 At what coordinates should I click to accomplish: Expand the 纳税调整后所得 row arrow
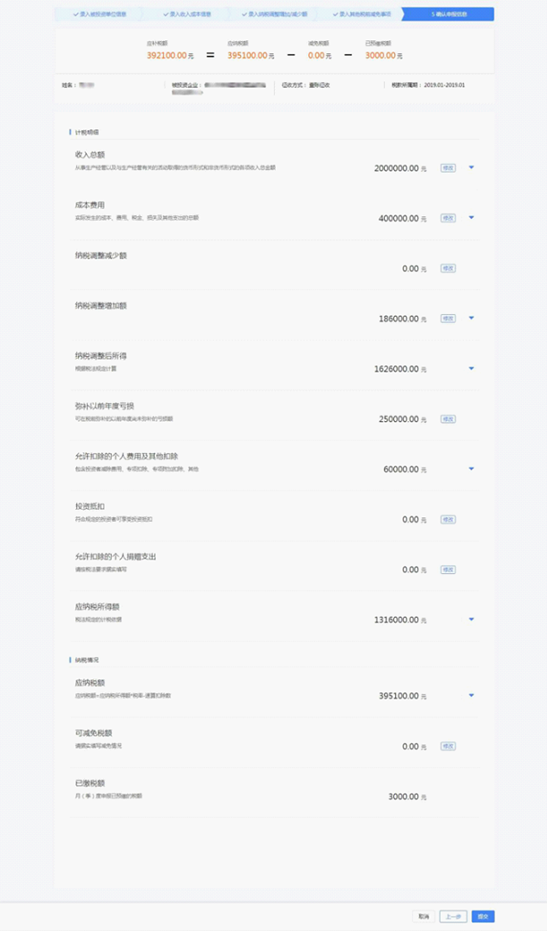tap(472, 369)
